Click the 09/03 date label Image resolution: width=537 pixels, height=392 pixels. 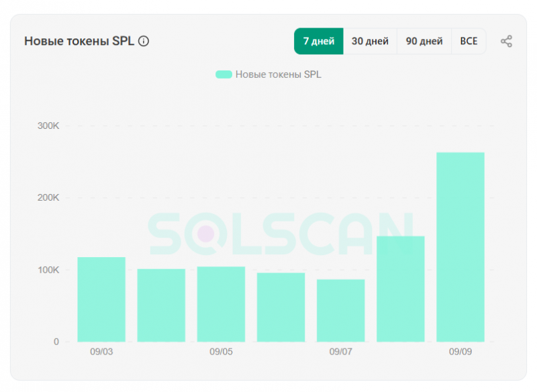pos(101,352)
